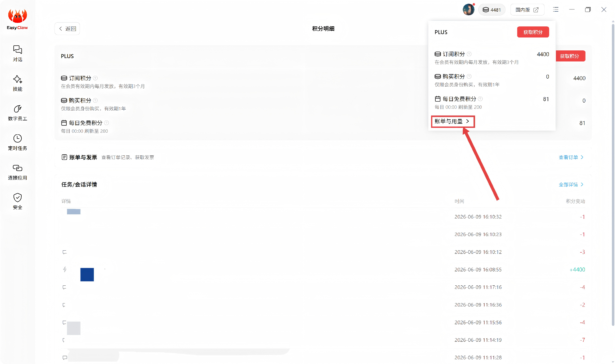Click help icon beside 订阅积分 in popup
The image size is (615, 364).
coord(469,54)
